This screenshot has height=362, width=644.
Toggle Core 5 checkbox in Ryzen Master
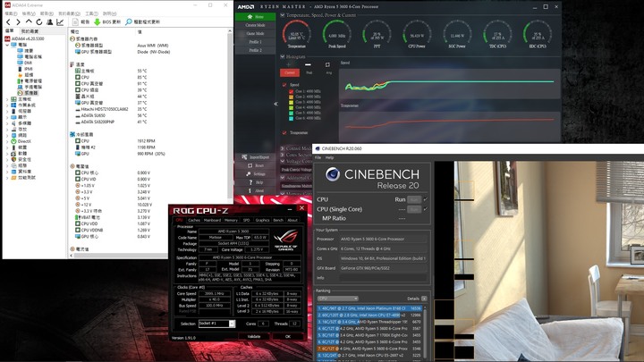tap(292, 113)
